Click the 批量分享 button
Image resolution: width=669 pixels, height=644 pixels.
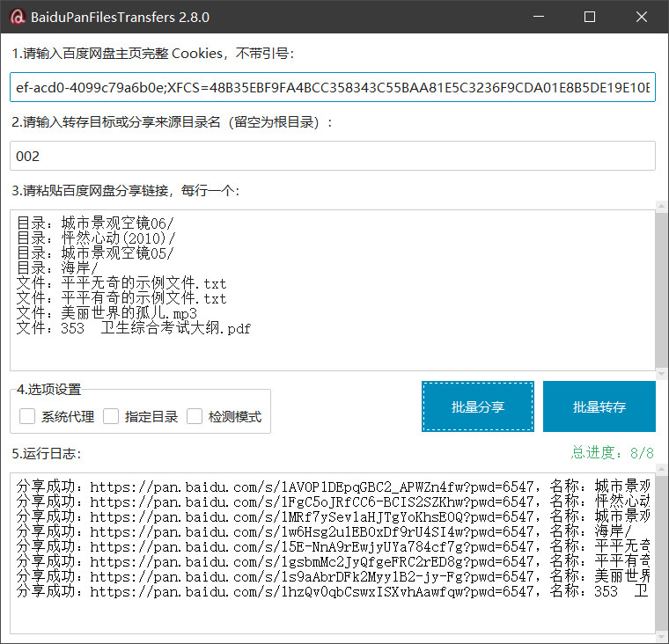tap(478, 406)
